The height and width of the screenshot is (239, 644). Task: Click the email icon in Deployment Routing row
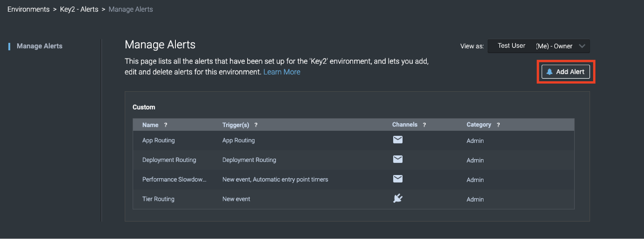(x=398, y=159)
